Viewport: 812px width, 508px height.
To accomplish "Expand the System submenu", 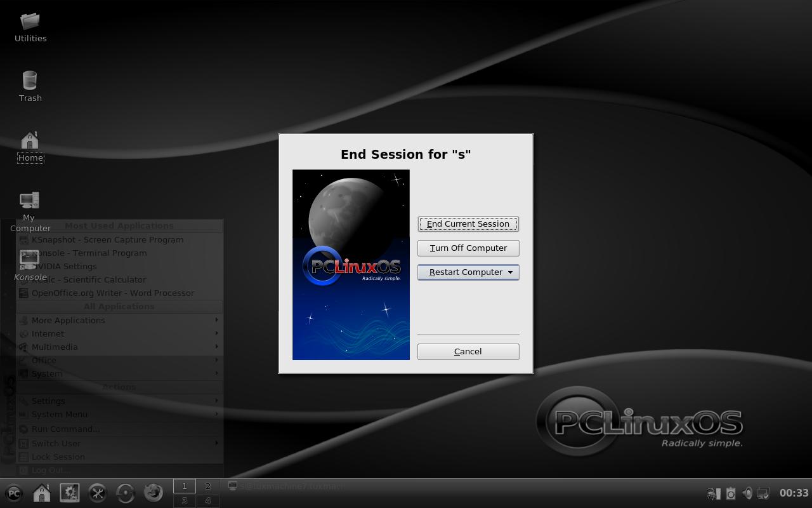I will coord(119,373).
